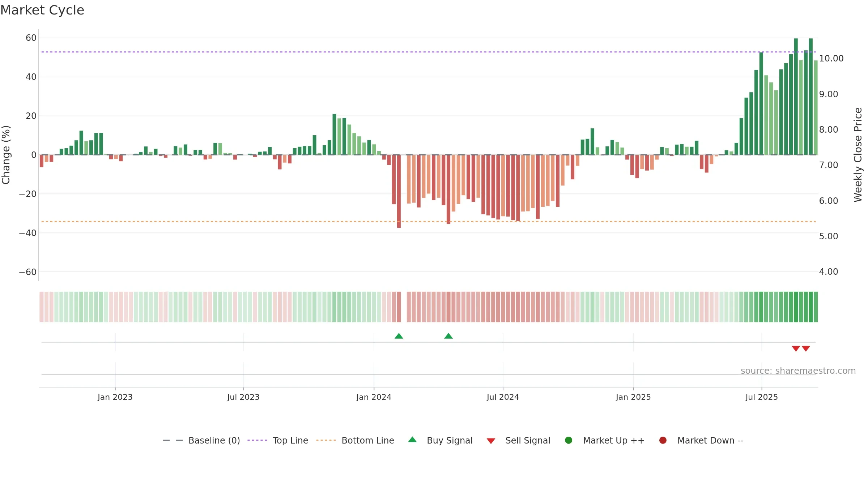Toggle the Market Up ++ legend label
Screen dimensions: 868x488
coord(614,441)
